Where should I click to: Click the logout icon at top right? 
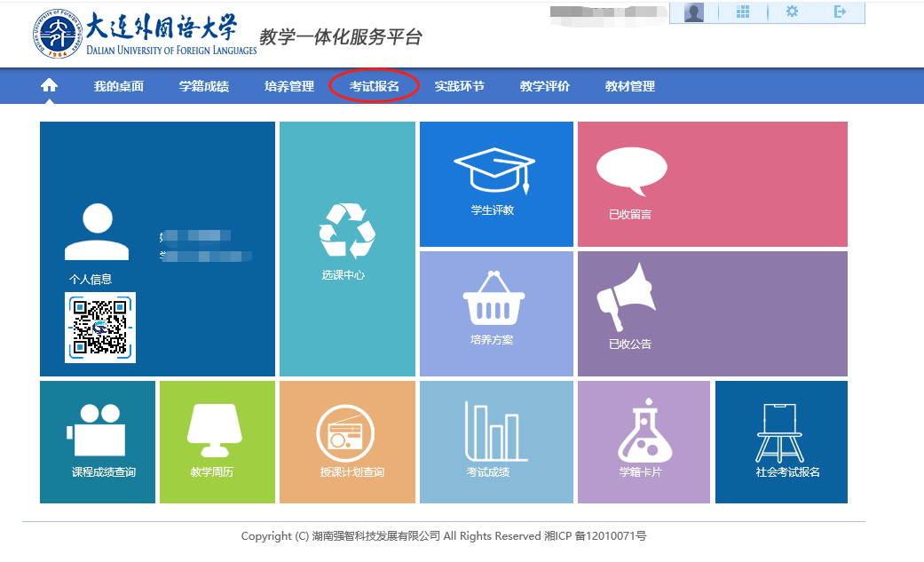[840, 12]
